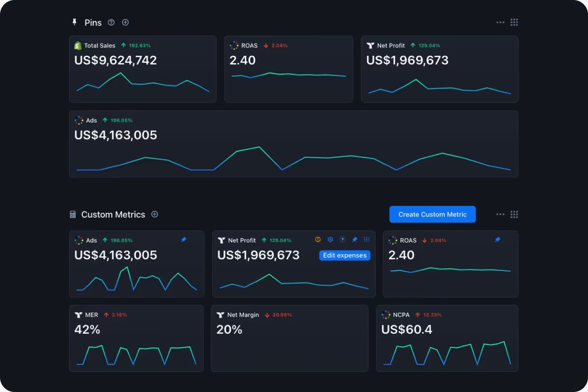Switch Pins section grid layout icon
This screenshot has width=588, height=392.
click(x=514, y=23)
